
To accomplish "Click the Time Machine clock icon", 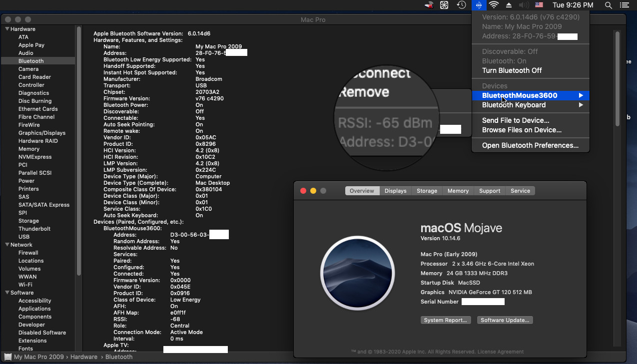I will pyautogui.click(x=462, y=5).
